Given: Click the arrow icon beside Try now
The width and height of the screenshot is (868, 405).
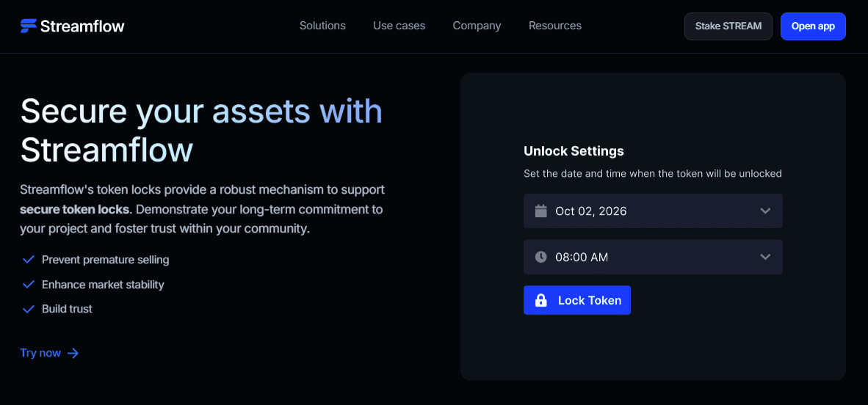Looking at the screenshot, I should (73, 353).
